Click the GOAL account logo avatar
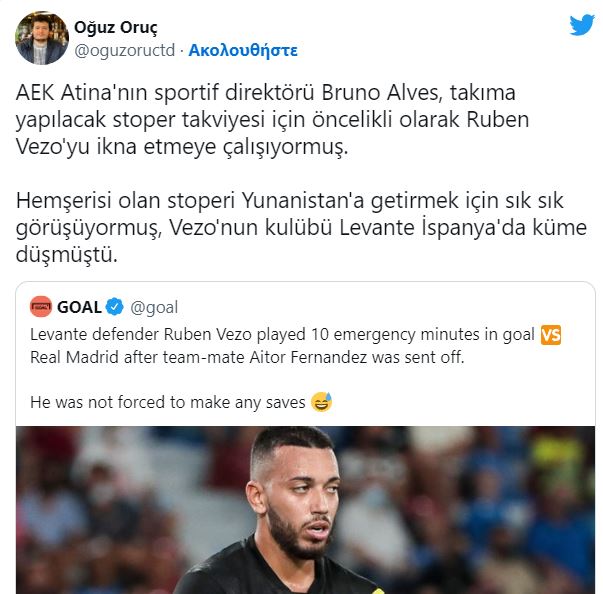 tap(41, 307)
